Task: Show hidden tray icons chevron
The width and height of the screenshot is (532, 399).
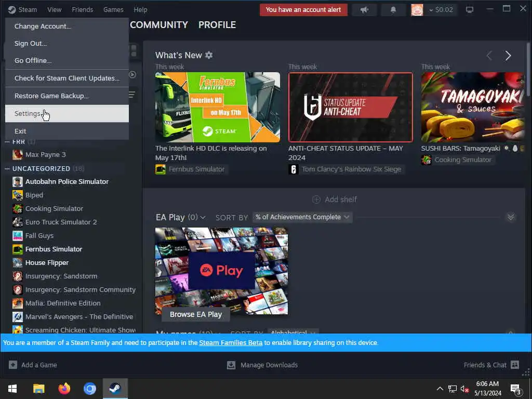Action: click(x=440, y=389)
